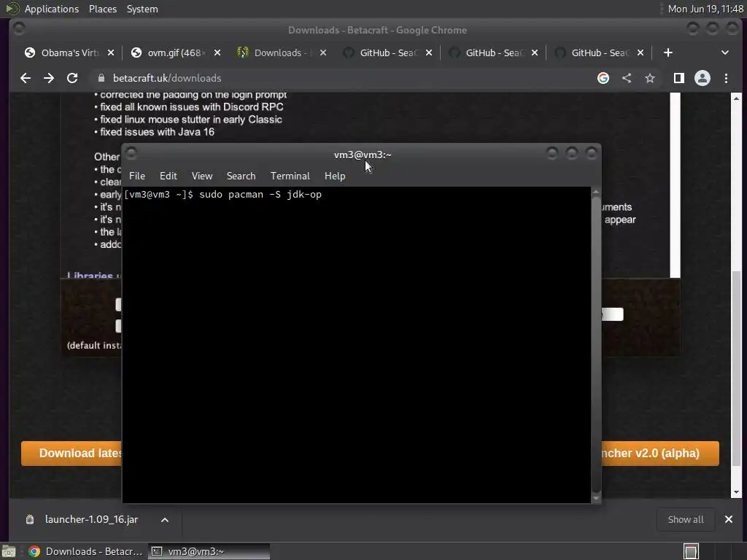Go forward with the Chrome forward arrow
The image size is (747, 560).
pos(49,78)
